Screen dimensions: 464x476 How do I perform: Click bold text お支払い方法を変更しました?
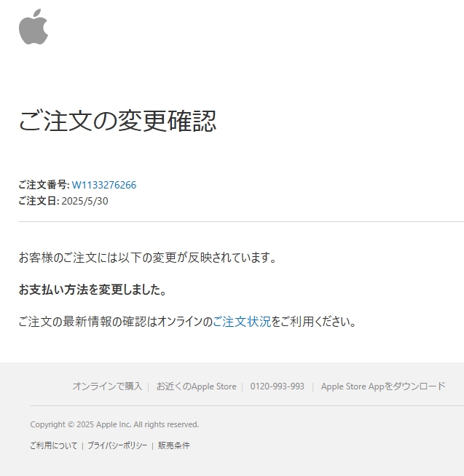pos(93,290)
